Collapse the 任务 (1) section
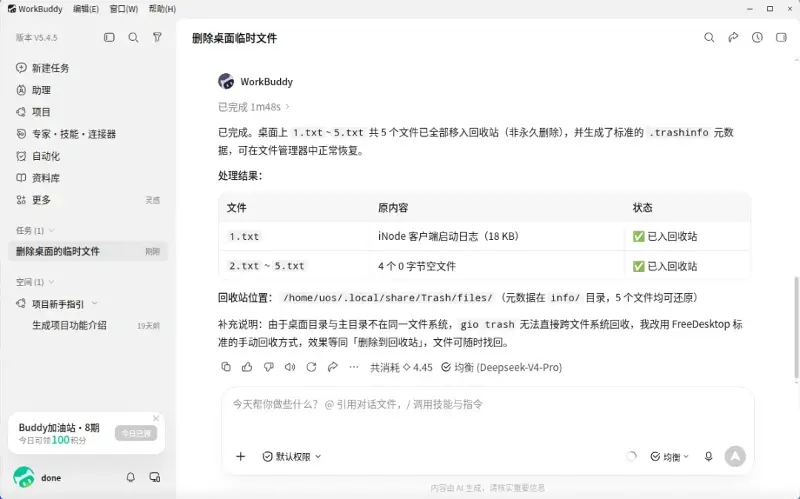This screenshot has height=499, width=800. click(35, 231)
